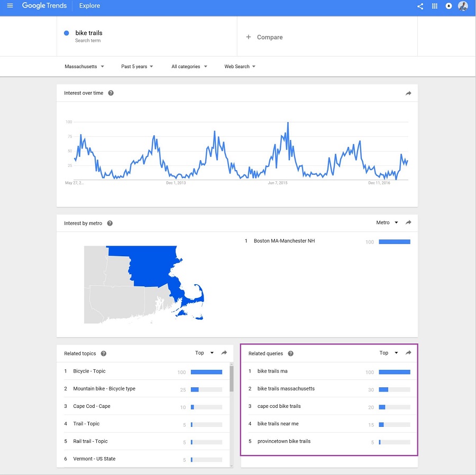Open the 'All categories' dropdown

pyautogui.click(x=189, y=67)
